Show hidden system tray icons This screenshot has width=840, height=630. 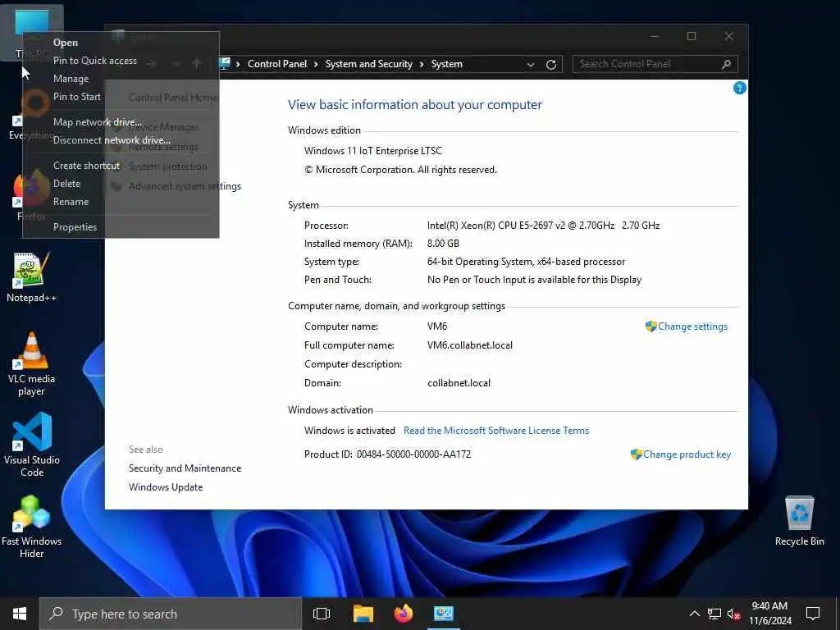pos(694,614)
